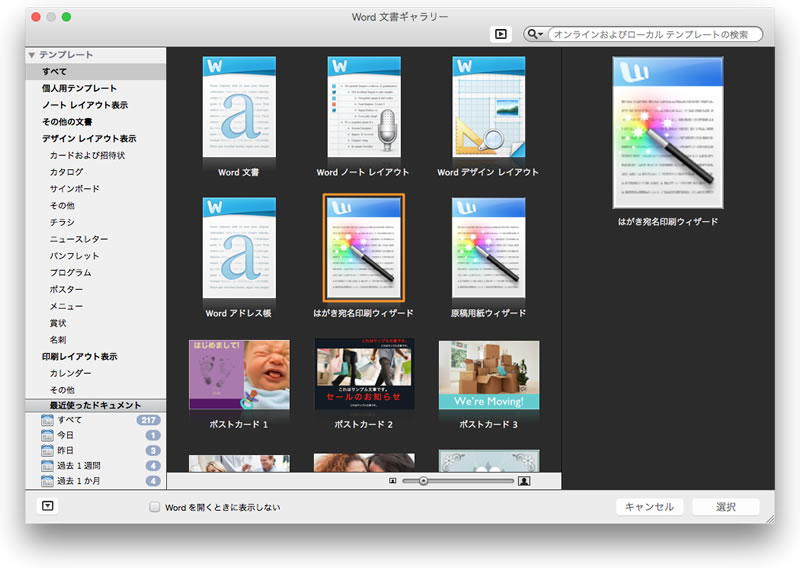Select the Word 文書 template icon
Screen dimensions: 800x568
239,107
